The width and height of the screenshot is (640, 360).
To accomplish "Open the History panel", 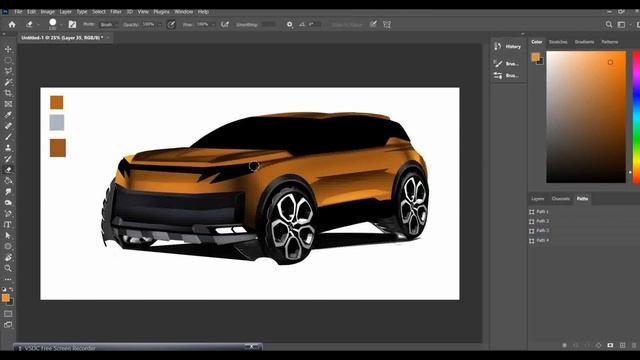I will 507,47.
